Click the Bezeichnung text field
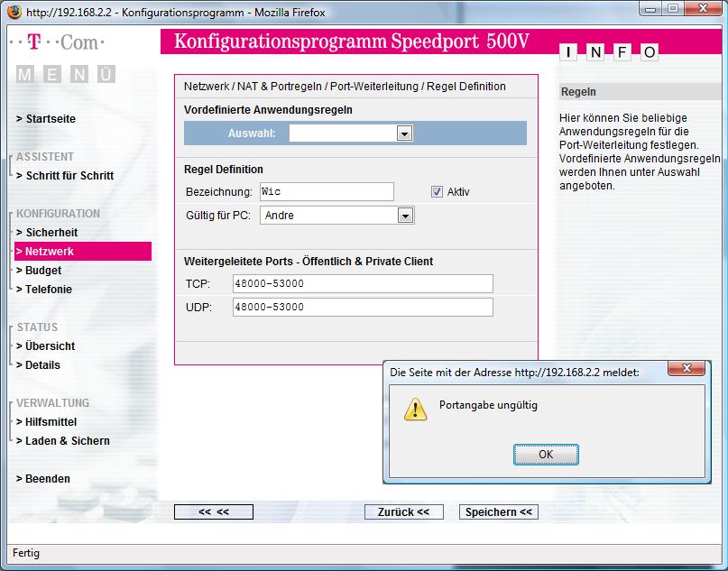 327,192
